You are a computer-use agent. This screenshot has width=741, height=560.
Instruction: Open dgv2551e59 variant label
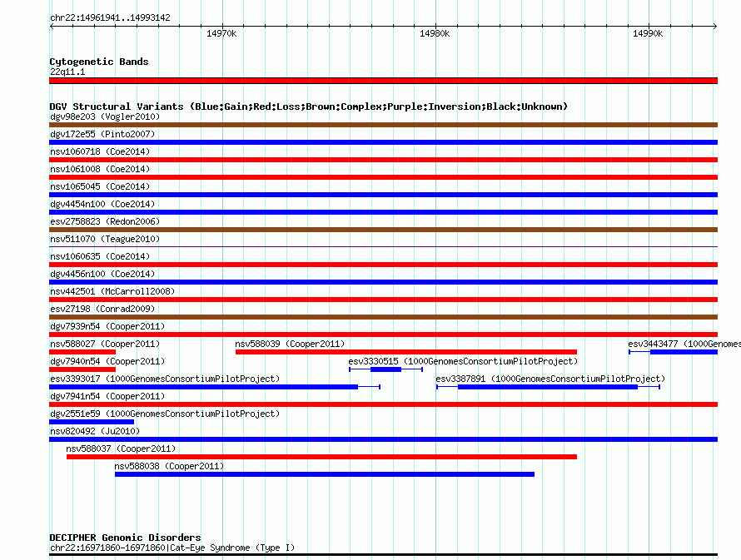165,414
